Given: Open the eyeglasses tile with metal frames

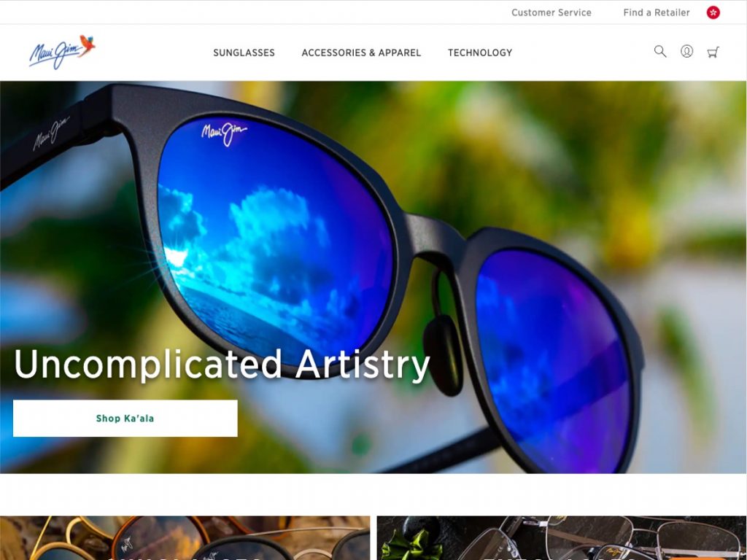Looking at the screenshot, I should click(x=562, y=538).
